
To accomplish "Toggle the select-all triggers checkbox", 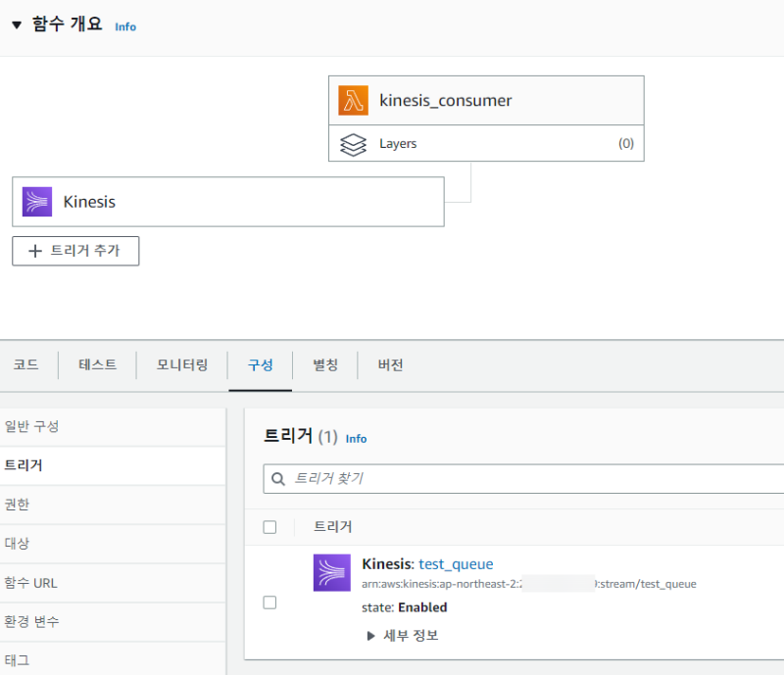I will click(270, 527).
